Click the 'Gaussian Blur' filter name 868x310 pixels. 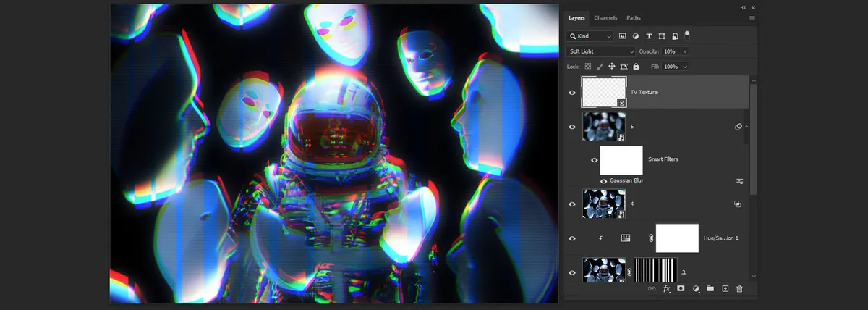(x=627, y=180)
